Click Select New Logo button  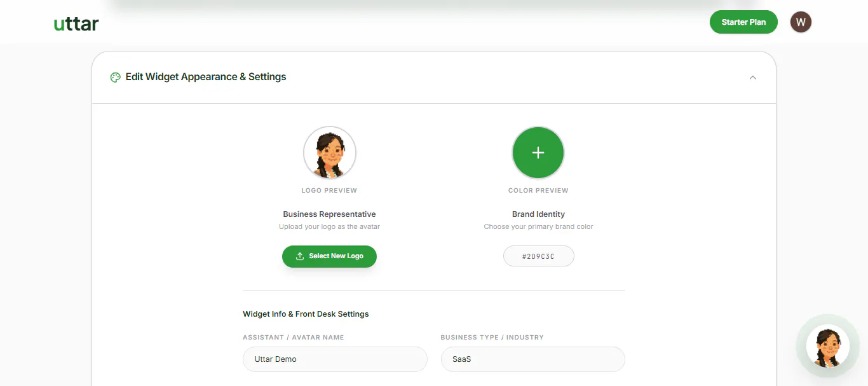click(x=329, y=256)
